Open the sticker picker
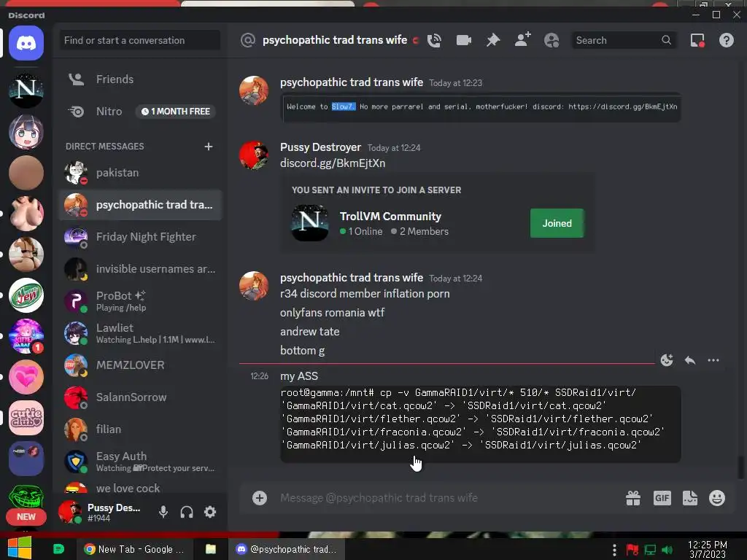This screenshot has width=747, height=560. 690,498
